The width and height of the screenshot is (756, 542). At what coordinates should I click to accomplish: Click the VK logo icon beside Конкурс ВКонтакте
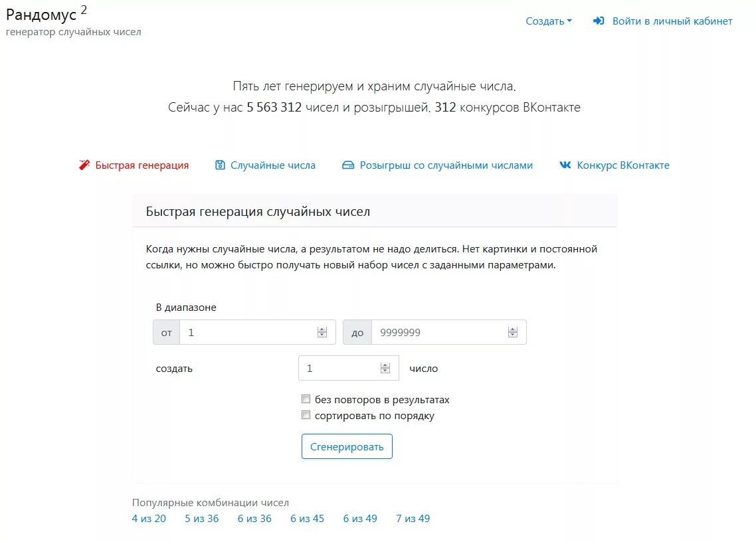pyautogui.click(x=565, y=165)
